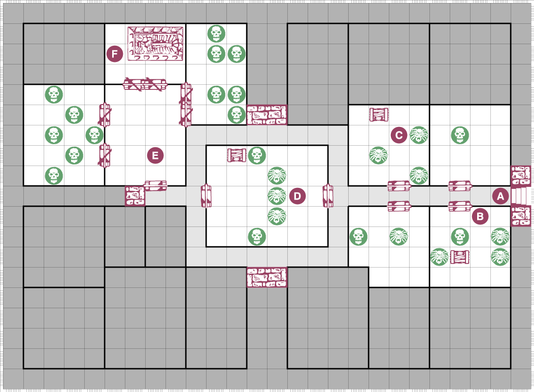534x392 pixels.
Task: Open the door on room E's bottom wall
Action: [x=155, y=186]
